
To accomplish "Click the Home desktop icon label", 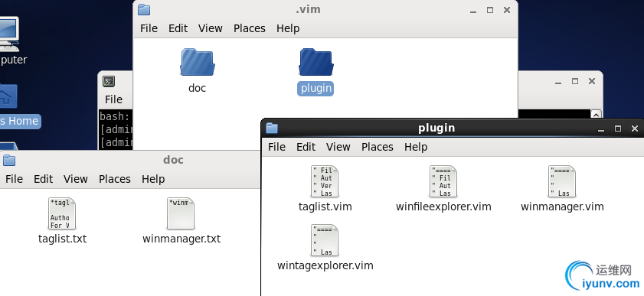I will (20, 121).
